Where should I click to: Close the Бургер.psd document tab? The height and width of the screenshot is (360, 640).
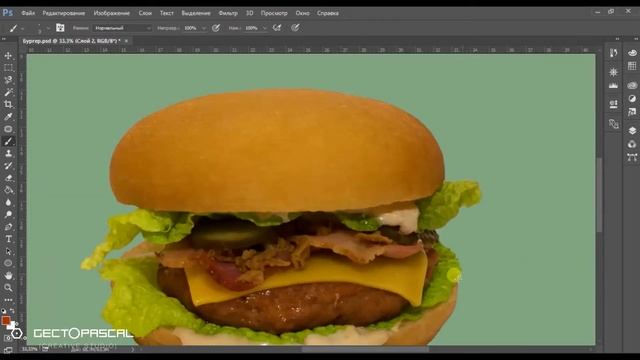126,41
